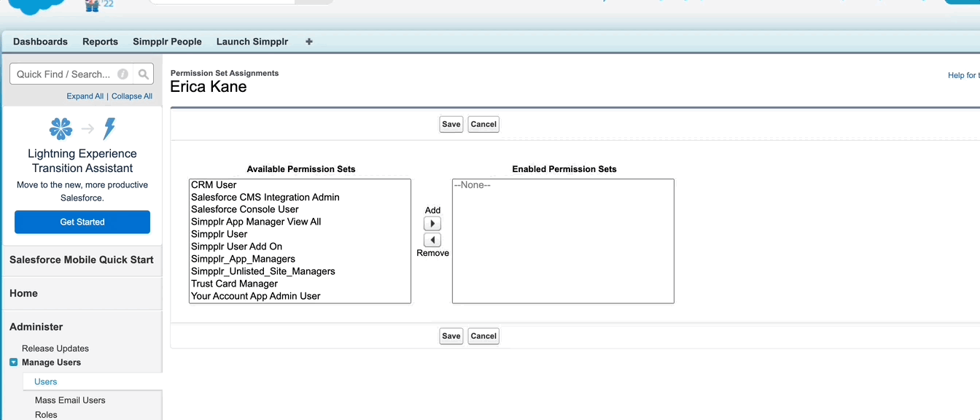Viewport: 980px width, 420px height.
Task: Click the bottom Save button
Action: (x=451, y=336)
